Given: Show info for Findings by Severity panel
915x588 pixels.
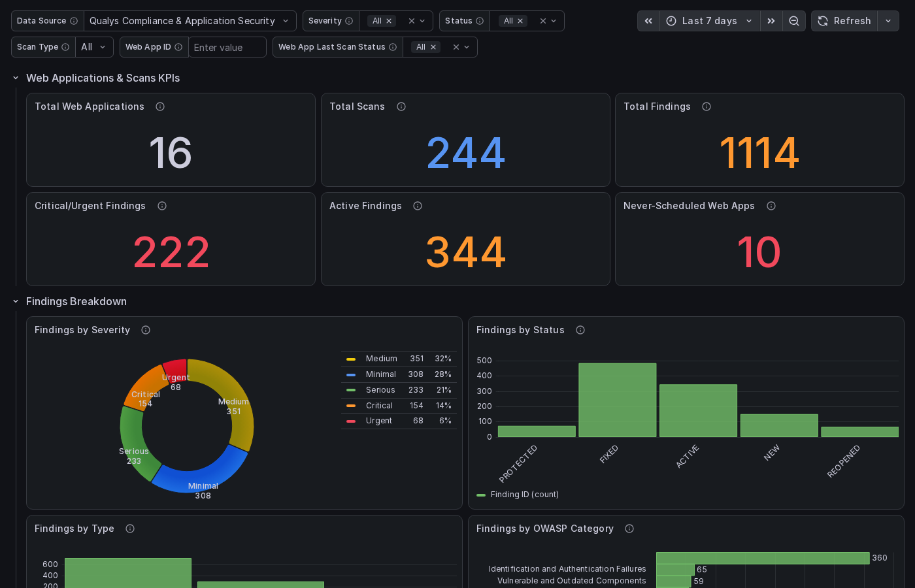Looking at the screenshot, I should [x=146, y=330].
